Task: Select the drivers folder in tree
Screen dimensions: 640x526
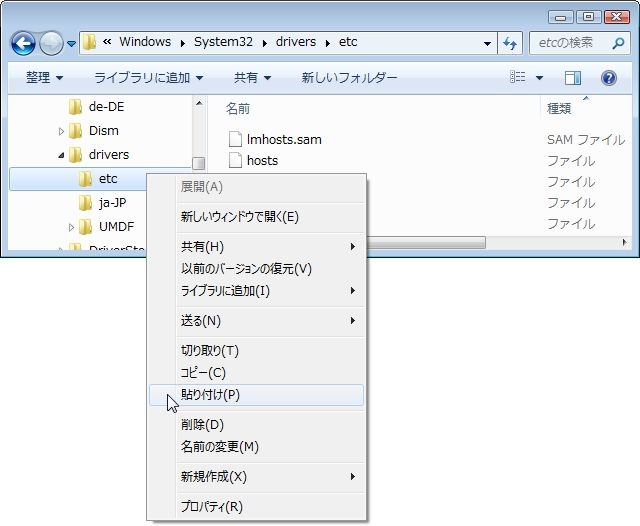Action: [109, 155]
